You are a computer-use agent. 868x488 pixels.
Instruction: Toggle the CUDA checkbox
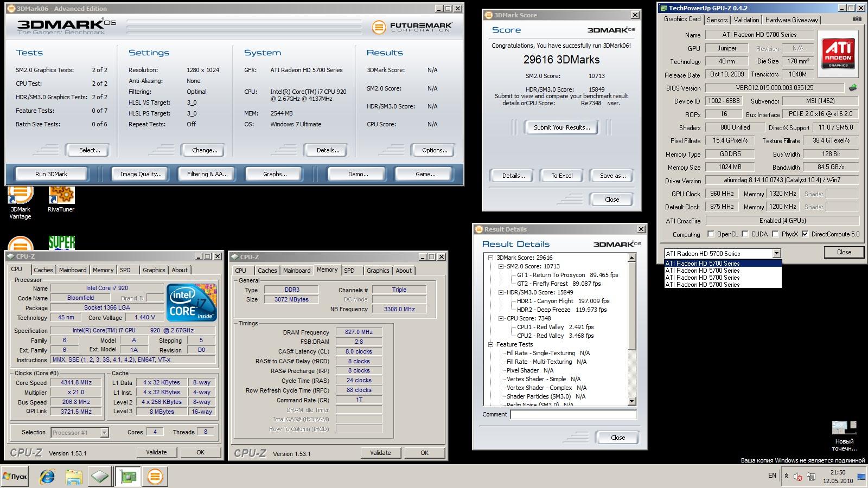click(x=745, y=234)
